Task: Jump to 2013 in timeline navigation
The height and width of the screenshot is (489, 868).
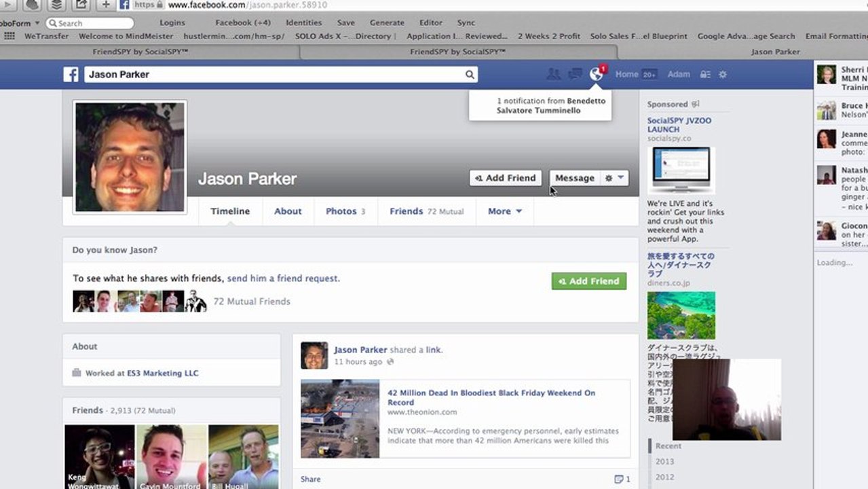Action: pyautogui.click(x=665, y=462)
